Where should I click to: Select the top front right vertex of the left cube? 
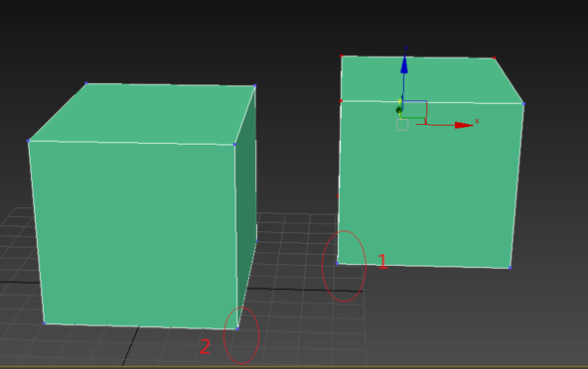click(x=234, y=144)
